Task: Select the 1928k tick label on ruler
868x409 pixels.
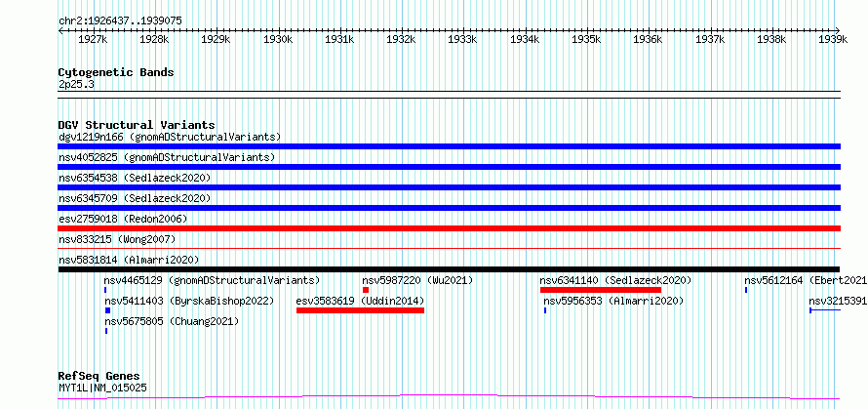Action: (154, 39)
